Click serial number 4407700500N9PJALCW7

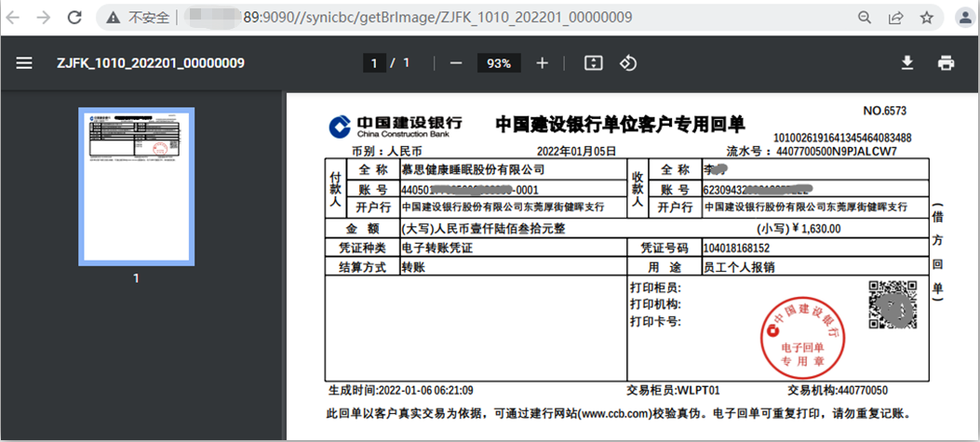click(x=837, y=152)
